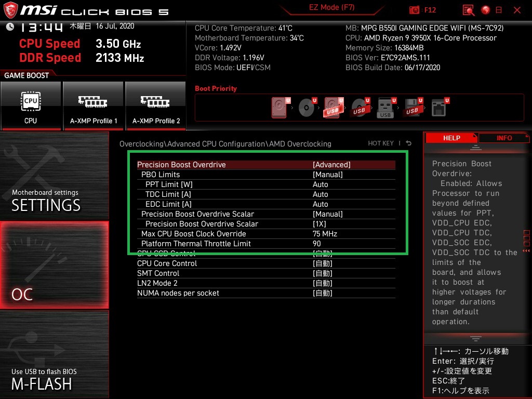Open the SETTINGS motherboard settings section

pyautogui.click(x=54, y=176)
